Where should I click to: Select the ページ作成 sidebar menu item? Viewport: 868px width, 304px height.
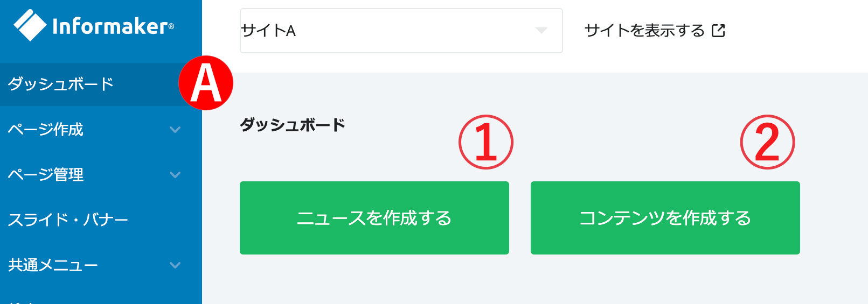(x=101, y=129)
